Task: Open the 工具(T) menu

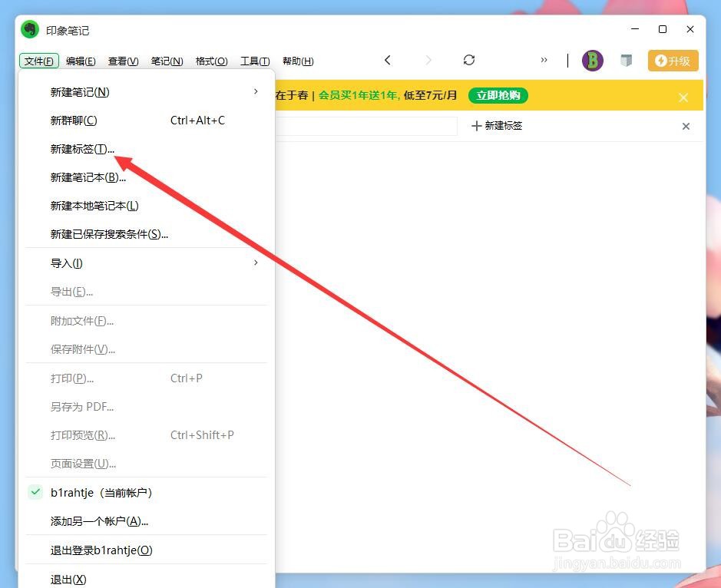Action: click(255, 61)
